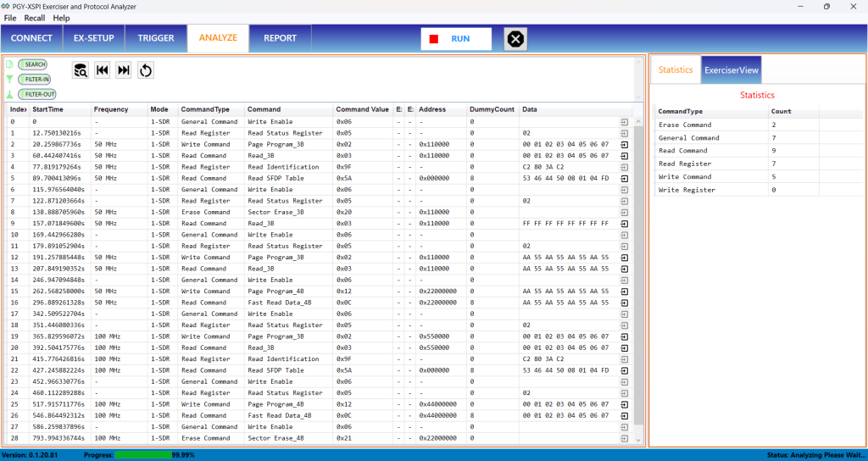The height and width of the screenshot is (461, 868).
Task: Click the SEARCH pill button
Action: click(33, 64)
